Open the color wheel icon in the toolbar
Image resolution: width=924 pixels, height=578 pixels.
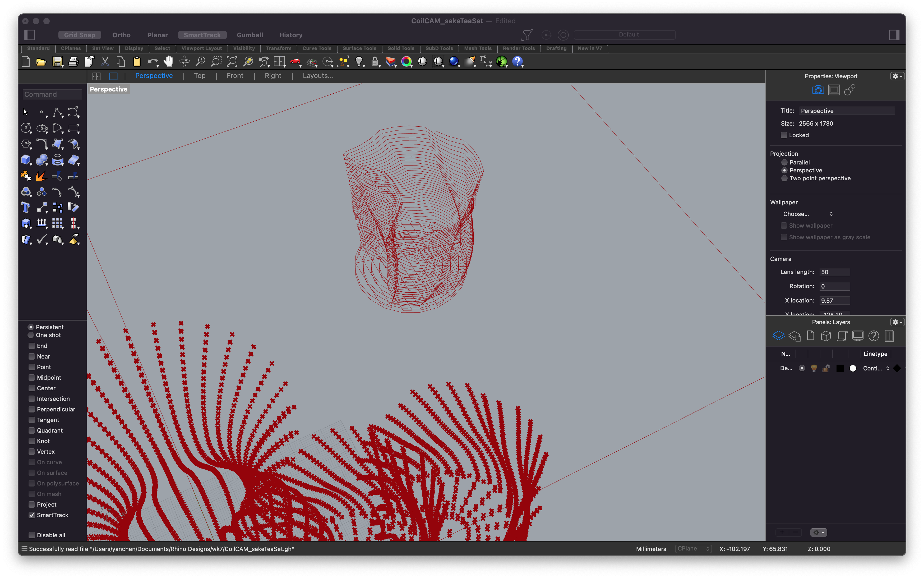coord(406,61)
